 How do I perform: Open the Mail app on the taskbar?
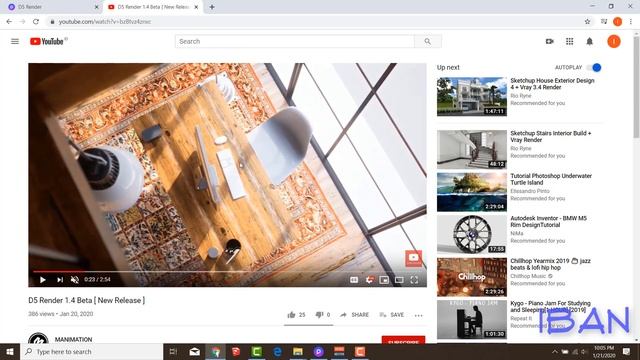(x=195, y=351)
